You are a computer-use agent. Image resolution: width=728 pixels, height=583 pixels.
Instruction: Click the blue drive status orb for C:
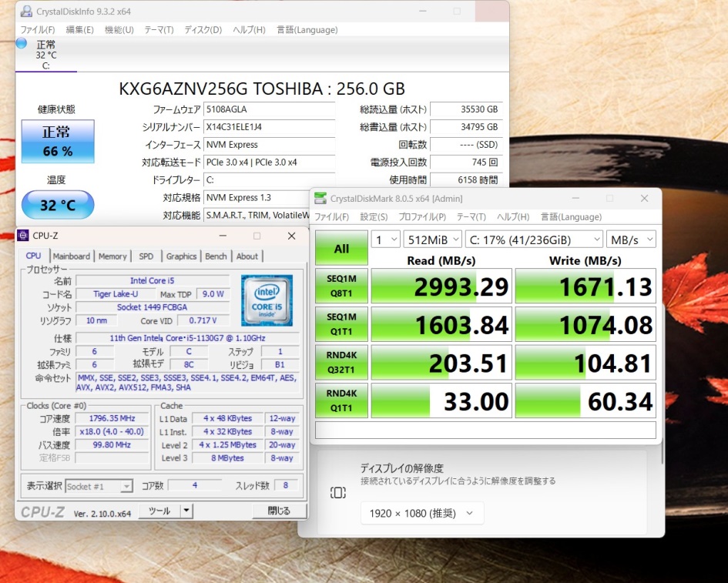point(22,43)
